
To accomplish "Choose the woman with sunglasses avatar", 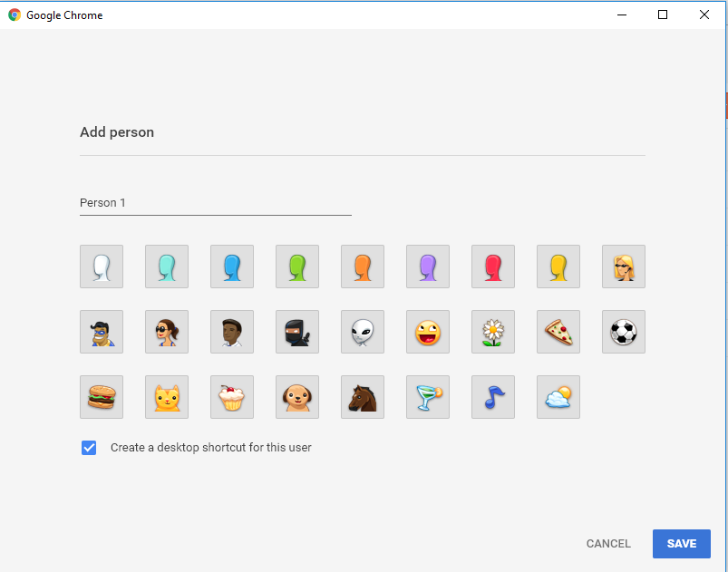I will coord(167,332).
